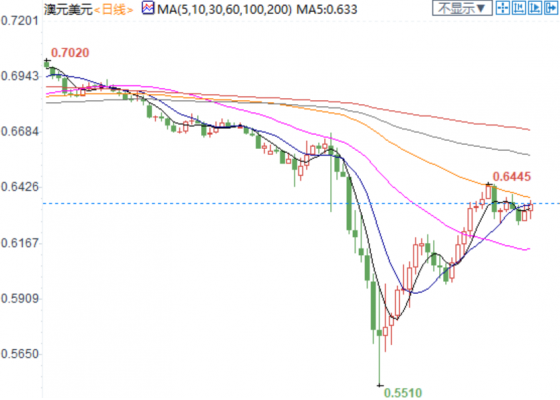
Task: Click the 0.6426 axis price label
Action: 20,187
